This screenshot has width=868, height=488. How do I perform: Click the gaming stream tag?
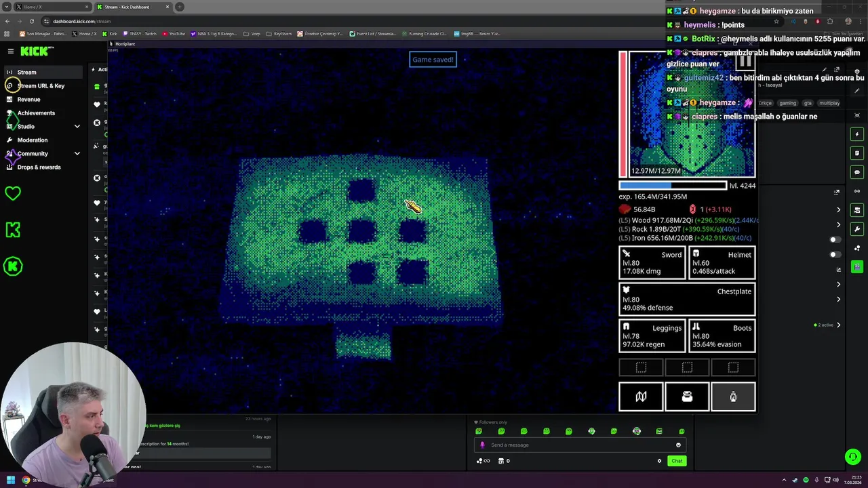[787, 103]
